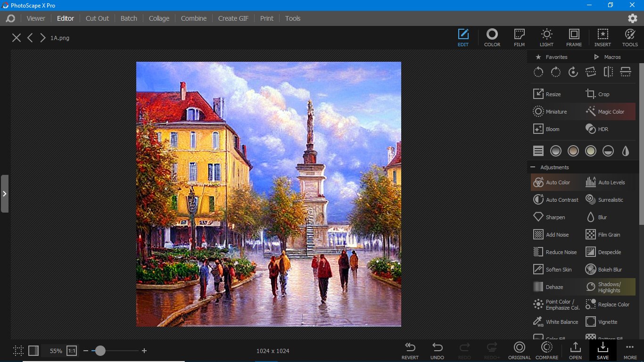Click the painting on the canvas

(x=269, y=194)
